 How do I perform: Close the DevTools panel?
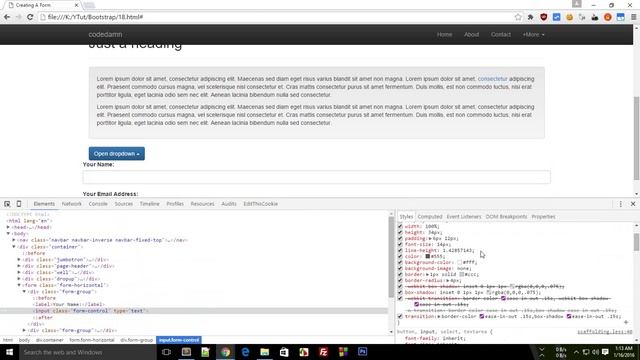point(633,204)
